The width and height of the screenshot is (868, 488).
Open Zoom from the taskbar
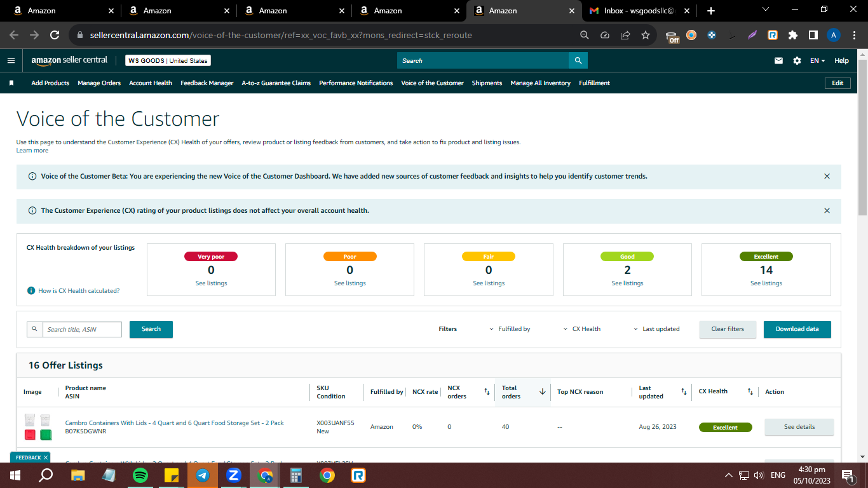(x=234, y=475)
